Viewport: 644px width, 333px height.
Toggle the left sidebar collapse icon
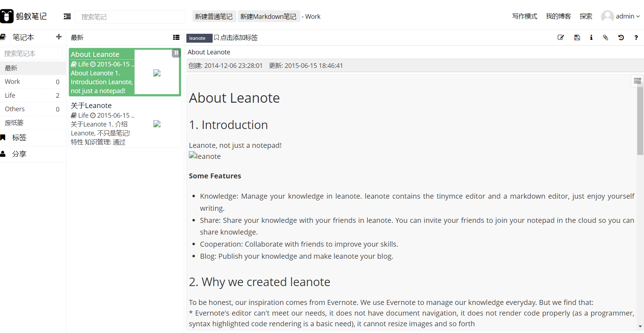67,16
